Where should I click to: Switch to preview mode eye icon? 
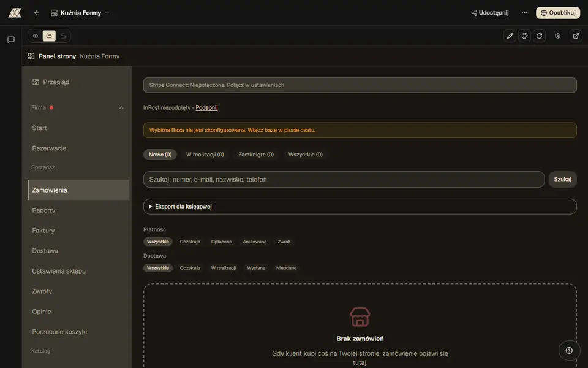pyautogui.click(x=36, y=36)
